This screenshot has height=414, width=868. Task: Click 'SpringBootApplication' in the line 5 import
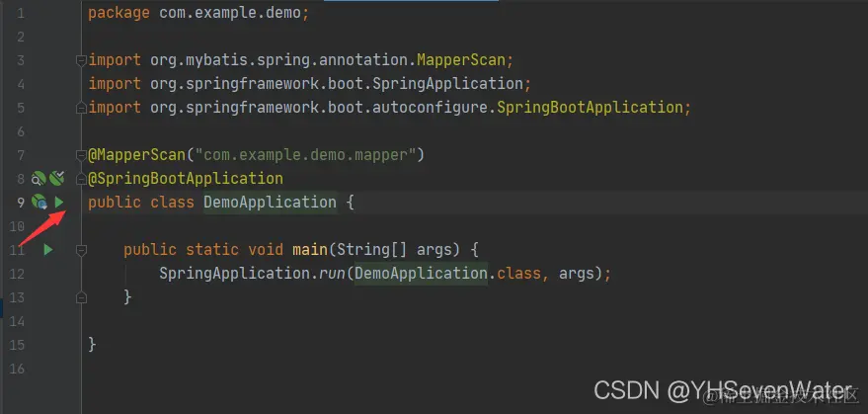coord(591,108)
